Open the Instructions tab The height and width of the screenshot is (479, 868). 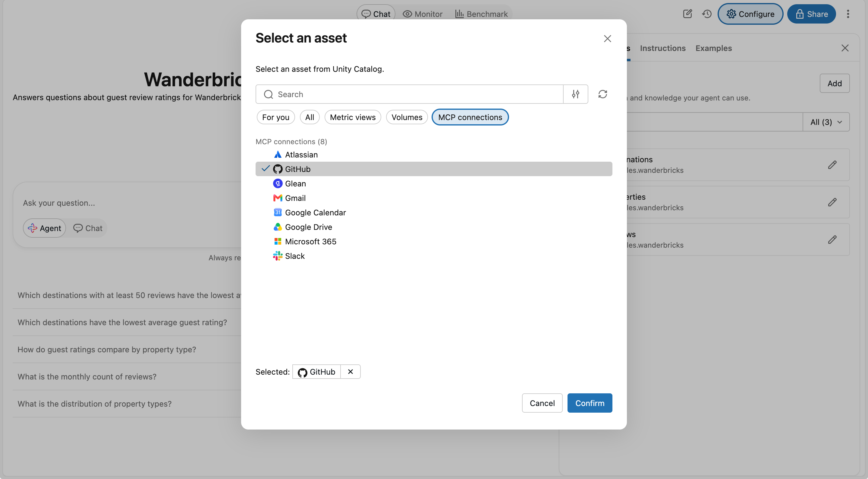[662, 48]
